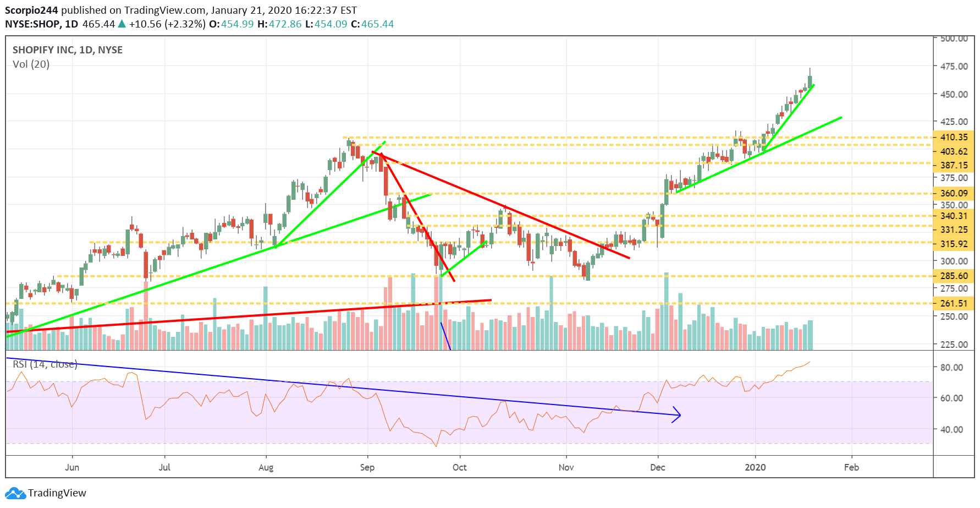Click the 360.09 price level label

pyautogui.click(x=954, y=193)
